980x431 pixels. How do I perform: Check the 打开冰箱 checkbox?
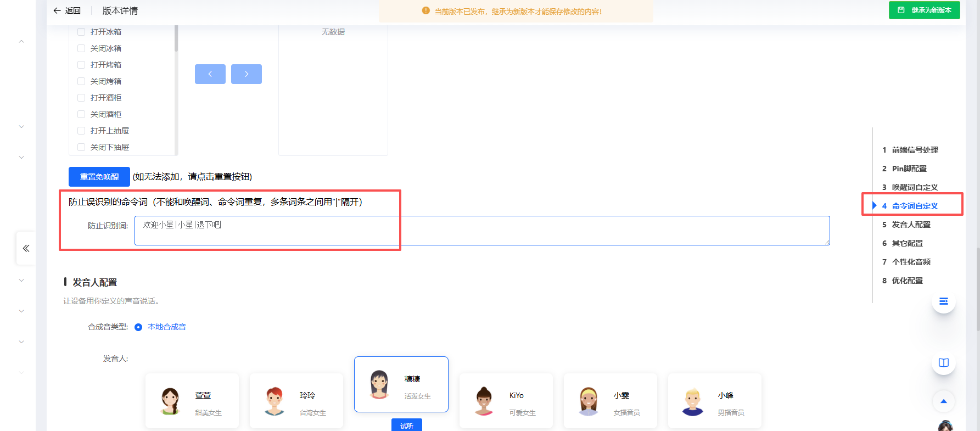(81, 32)
